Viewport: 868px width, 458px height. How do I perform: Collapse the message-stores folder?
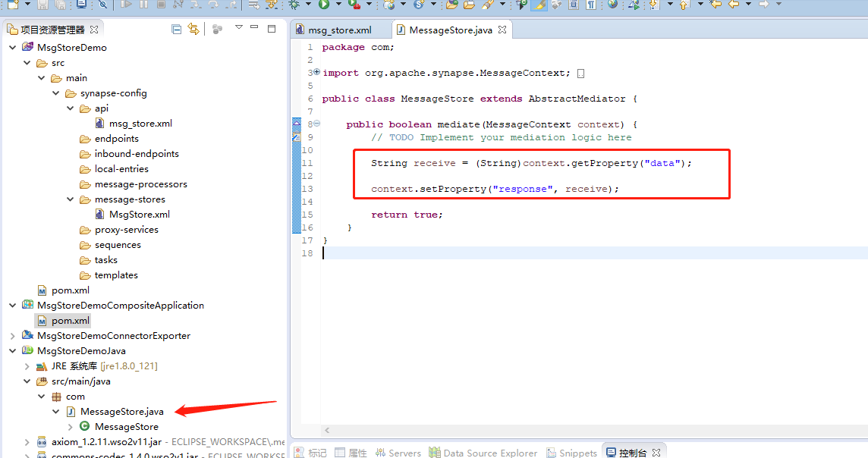[x=71, y=199]
